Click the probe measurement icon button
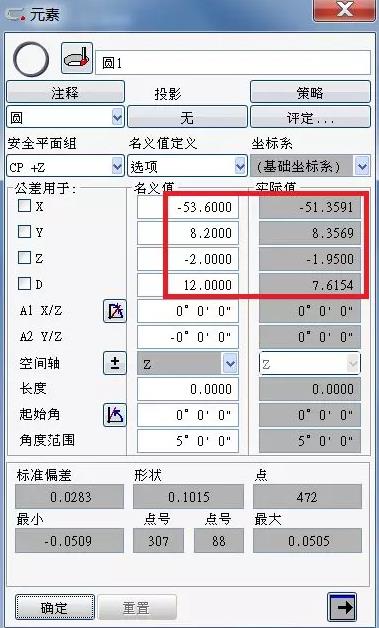The width and height of the screenshot is (379, 628). pyautogui.click(x=77, y=58)
